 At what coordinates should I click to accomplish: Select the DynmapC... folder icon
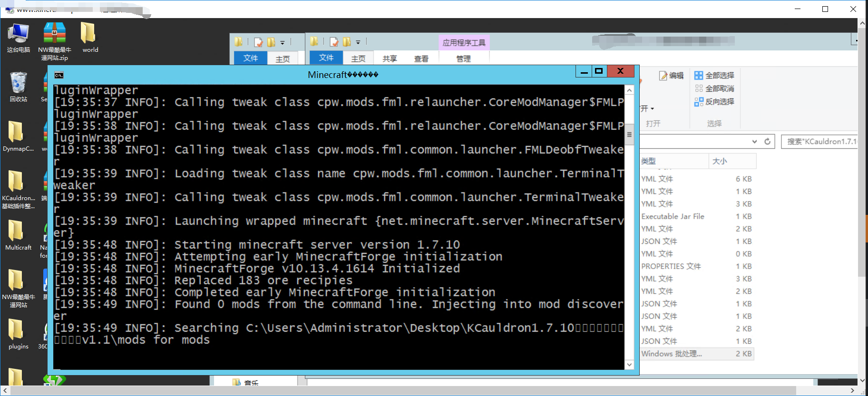19,136
